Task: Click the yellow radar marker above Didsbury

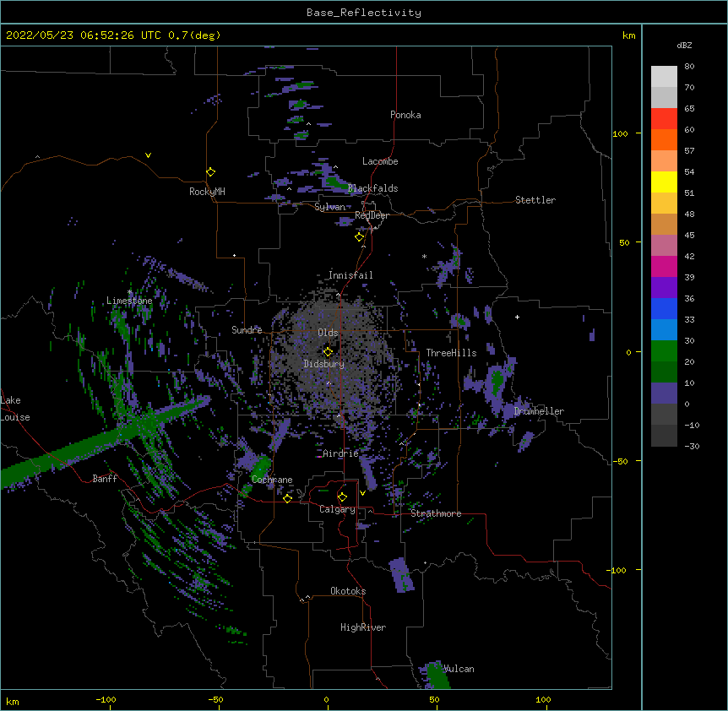Action: (328, 351)
